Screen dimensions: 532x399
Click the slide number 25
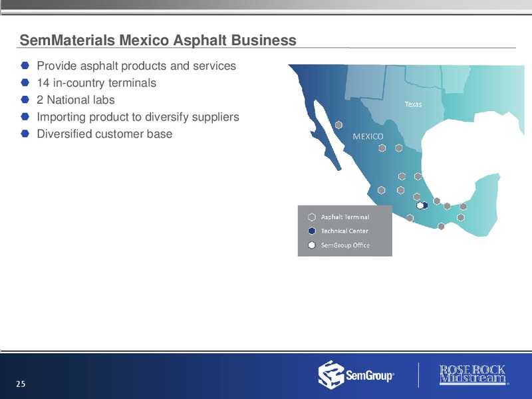click(21, 384)
